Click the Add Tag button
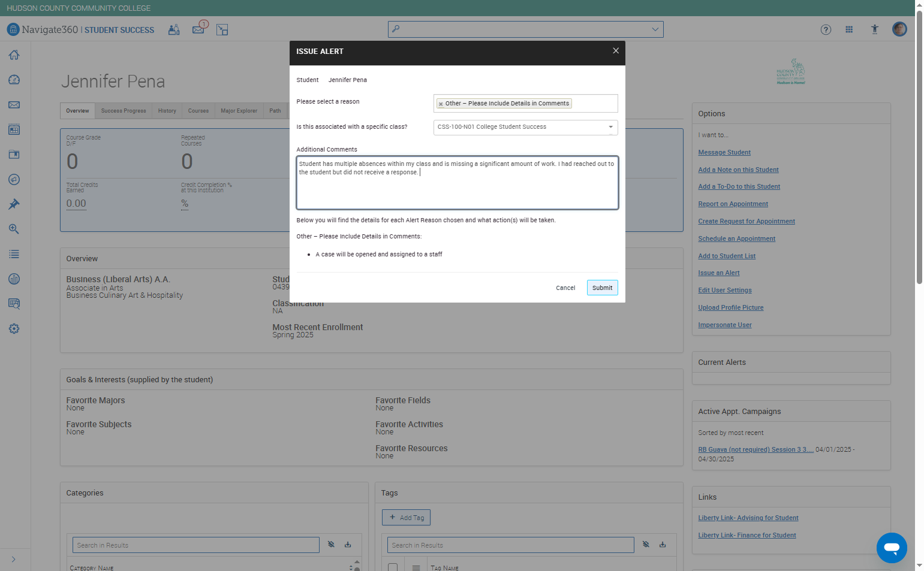924x571 pixels. click(x=406, y=518)
